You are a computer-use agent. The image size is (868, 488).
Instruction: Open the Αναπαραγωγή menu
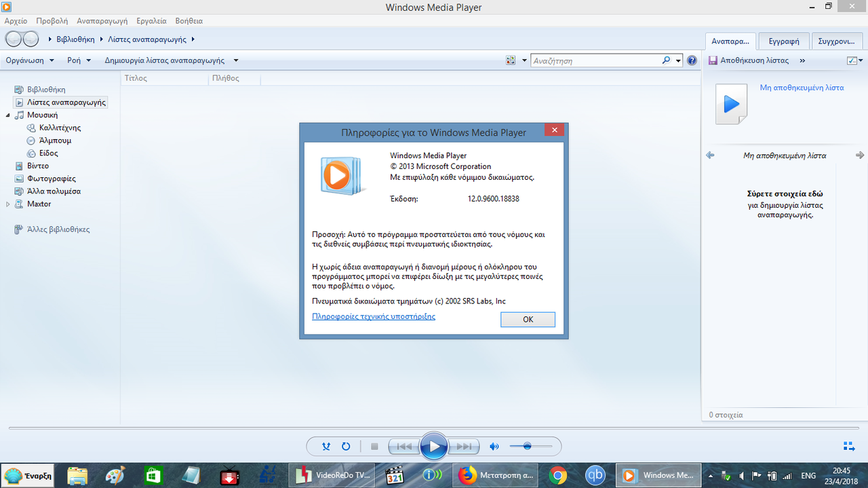pyautogui.click(x=102, y=21)
